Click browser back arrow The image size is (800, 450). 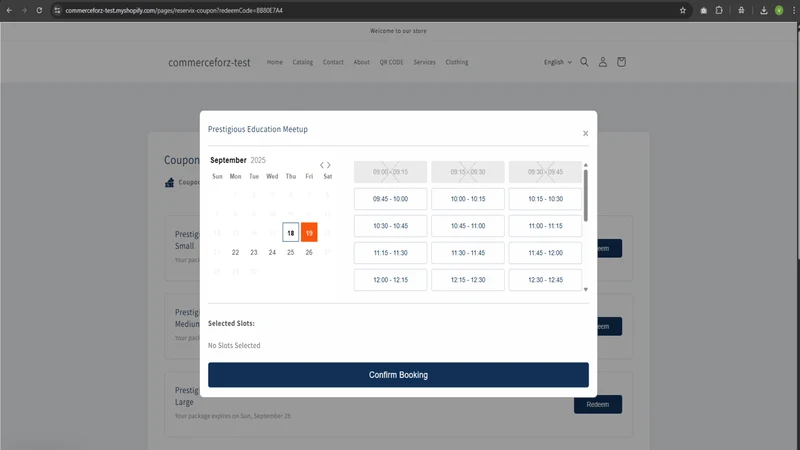coord(9,10)
